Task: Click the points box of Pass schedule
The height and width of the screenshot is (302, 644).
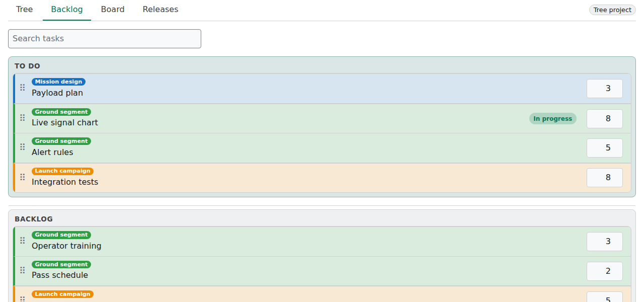Action: (x=605, y=271)
